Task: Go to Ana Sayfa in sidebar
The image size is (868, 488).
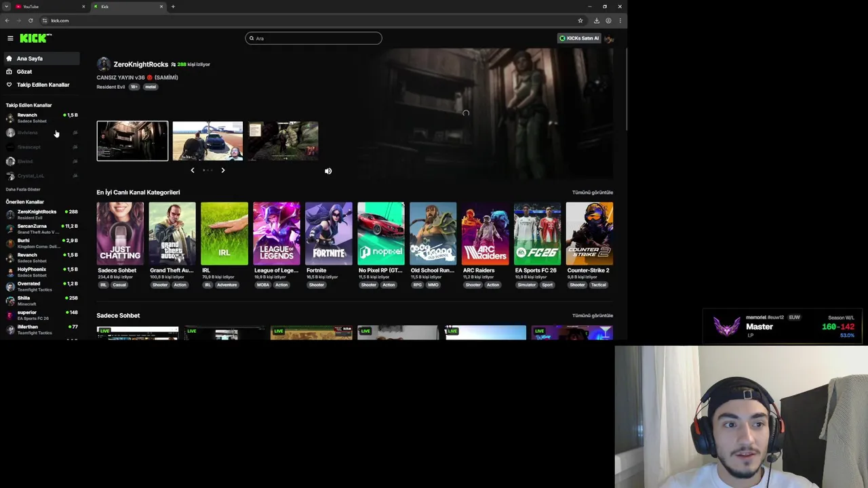Action: tap(41, 58)
